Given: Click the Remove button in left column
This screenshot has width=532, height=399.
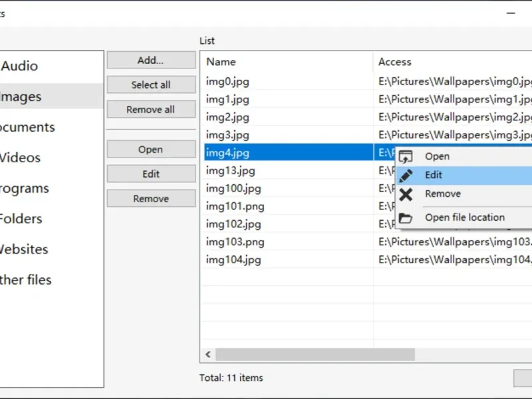Looking at the screenshot, I should [152, 198].
